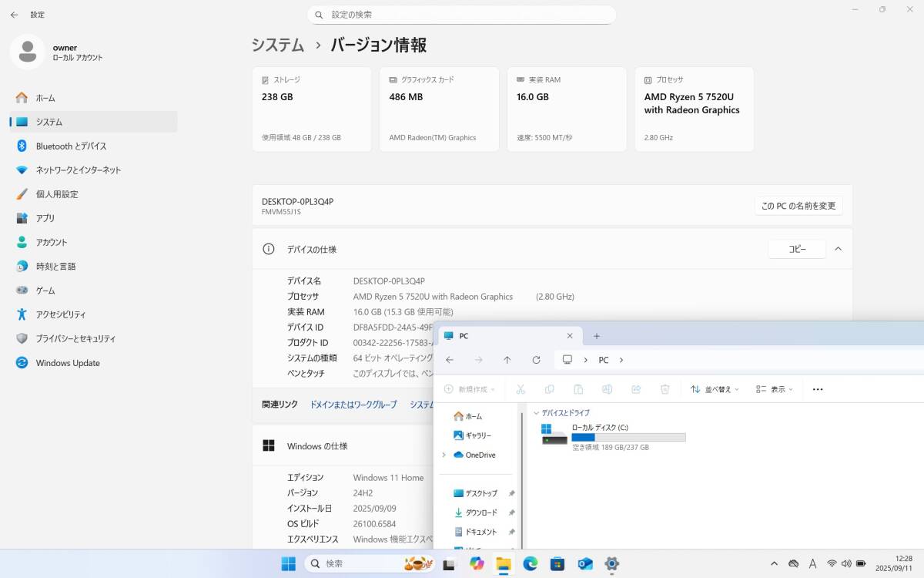Image resolution: width=924 pixels, height=578 pixels.
Task: Click the settings back arrow
Action: 14,15
